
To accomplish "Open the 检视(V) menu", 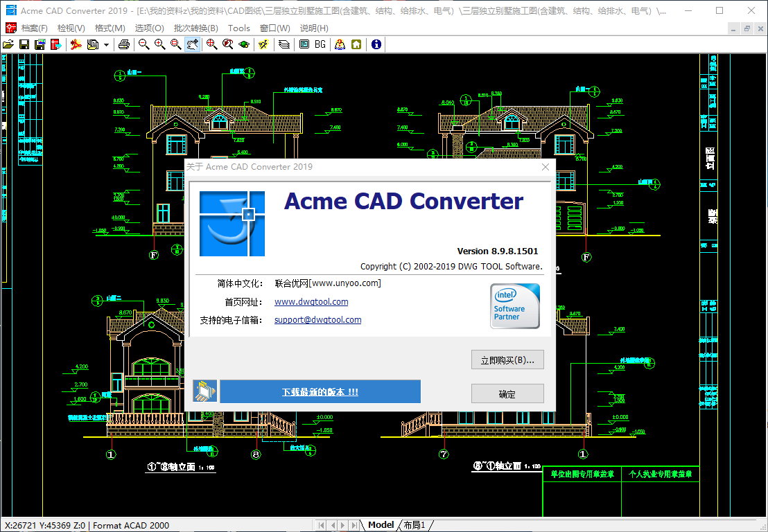I will [71, 28].
